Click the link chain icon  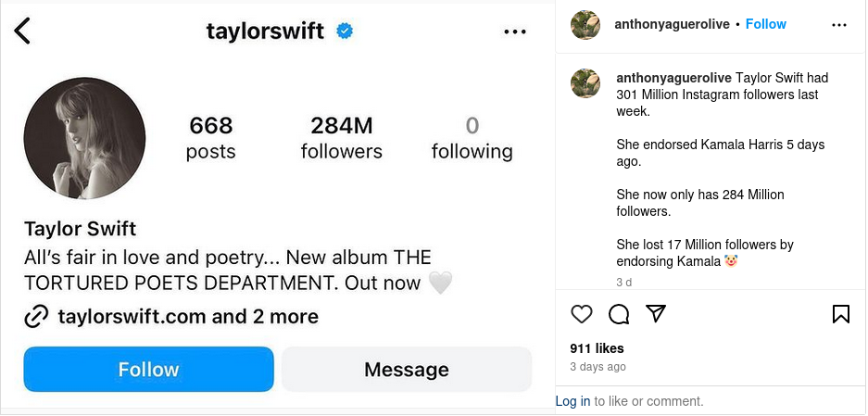[36, 317]
